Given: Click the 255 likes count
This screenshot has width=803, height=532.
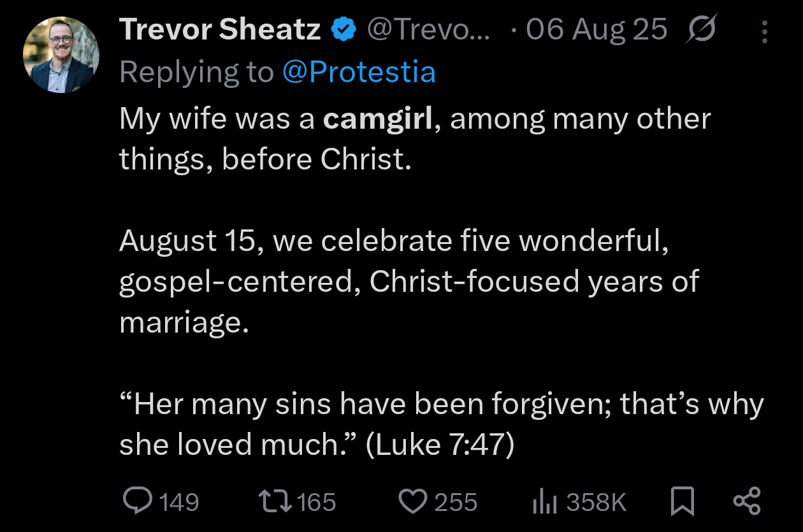Looking at the screenshot, I should [456, 502].
